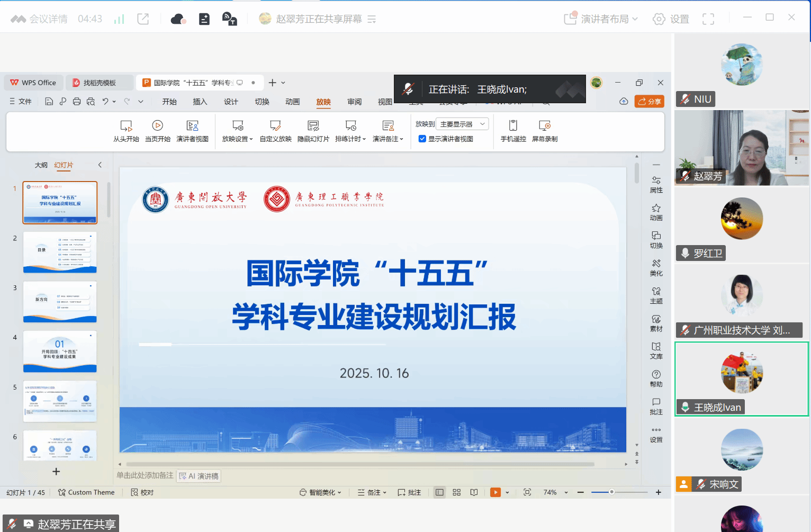811x532 pixels.
Task: Click the zoom slider handle
Action: coord(611,492)
